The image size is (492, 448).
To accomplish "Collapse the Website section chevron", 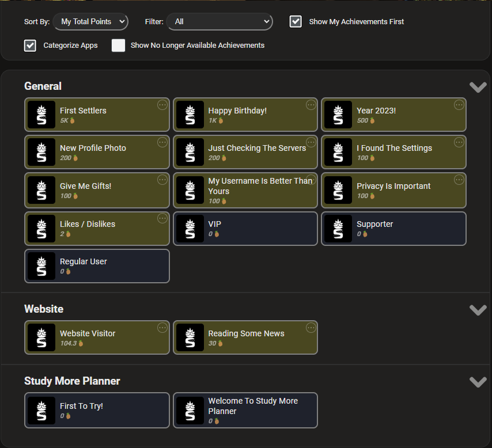I will [478, 310].
